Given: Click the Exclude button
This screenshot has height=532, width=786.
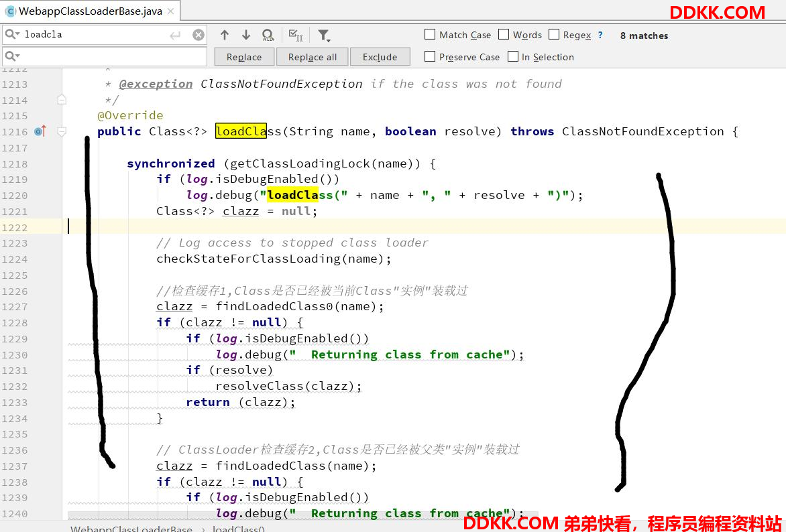Looking at the screenshot, I should pos(380,56).
